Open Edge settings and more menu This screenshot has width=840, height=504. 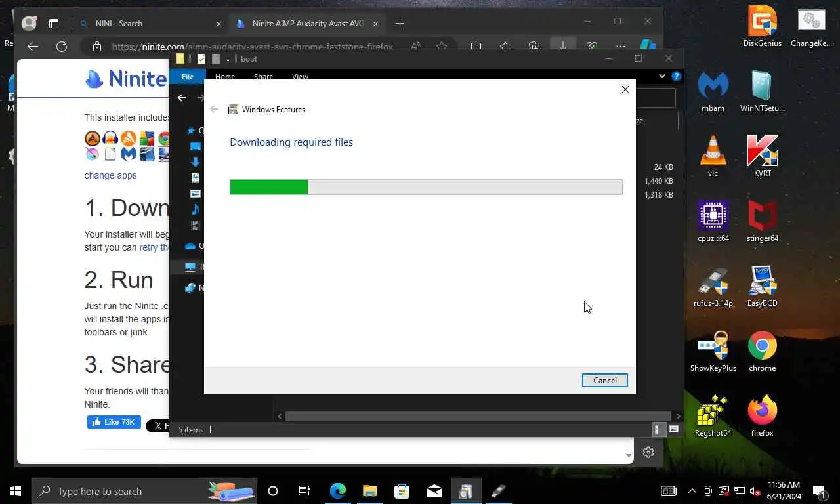point(620,47)
